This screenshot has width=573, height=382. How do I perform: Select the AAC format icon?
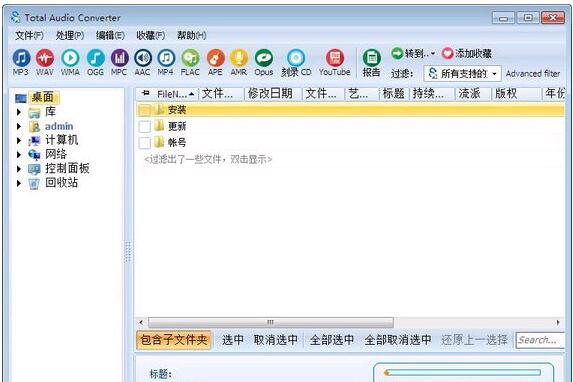(x=143, y=62)
